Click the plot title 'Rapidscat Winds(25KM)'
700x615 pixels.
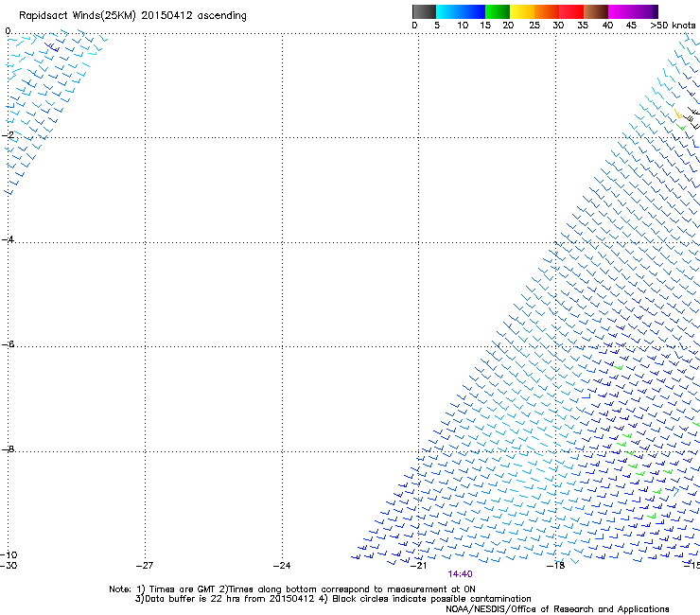click(x=77, y=16)
